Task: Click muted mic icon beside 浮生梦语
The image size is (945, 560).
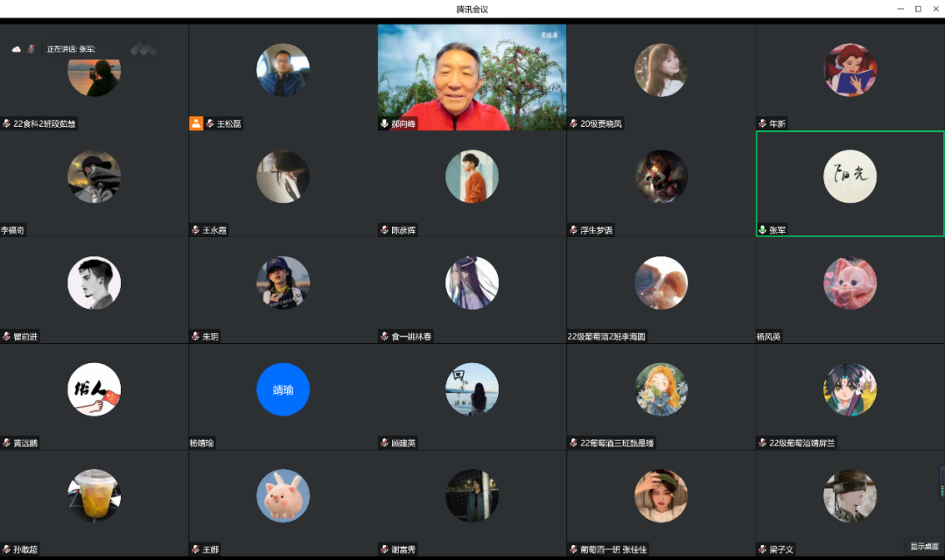Action: [x=573, y=230]
